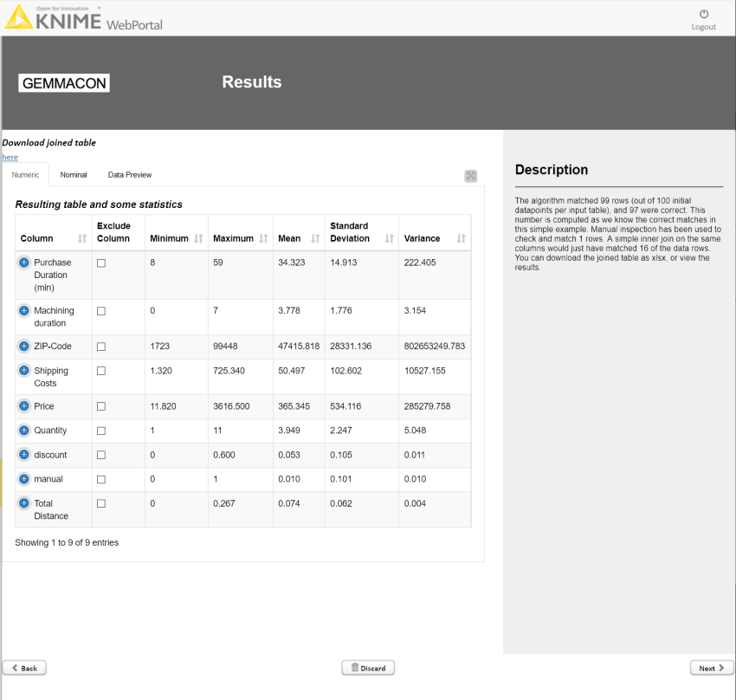Open the 'here' download link
The width and height of the screenshot is (736, 700).
click(x=10, y=158)
